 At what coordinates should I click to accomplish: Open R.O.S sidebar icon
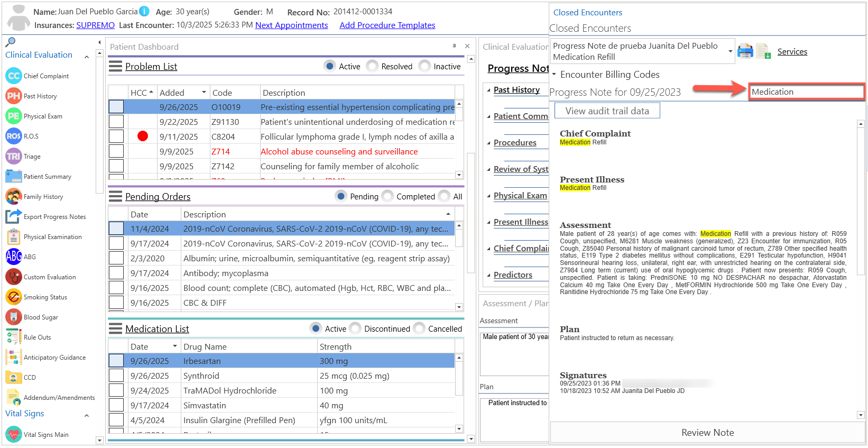coord(14,136)
